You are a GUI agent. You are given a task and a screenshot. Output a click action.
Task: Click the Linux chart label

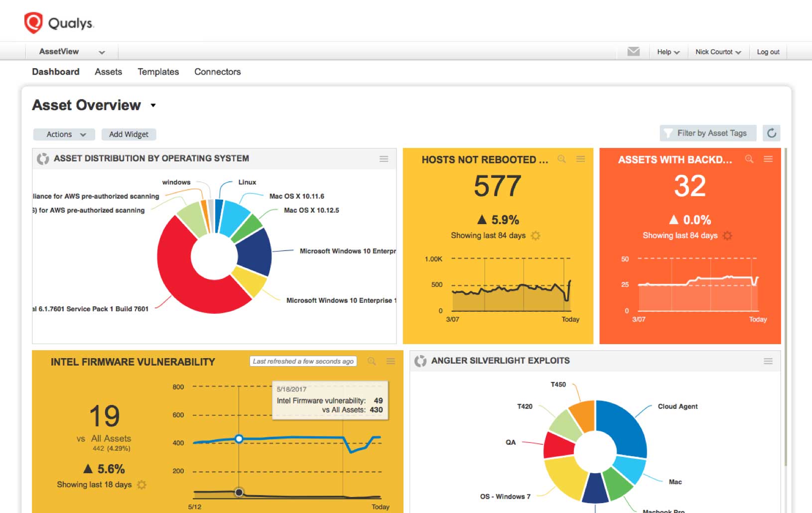pos(247,182)
